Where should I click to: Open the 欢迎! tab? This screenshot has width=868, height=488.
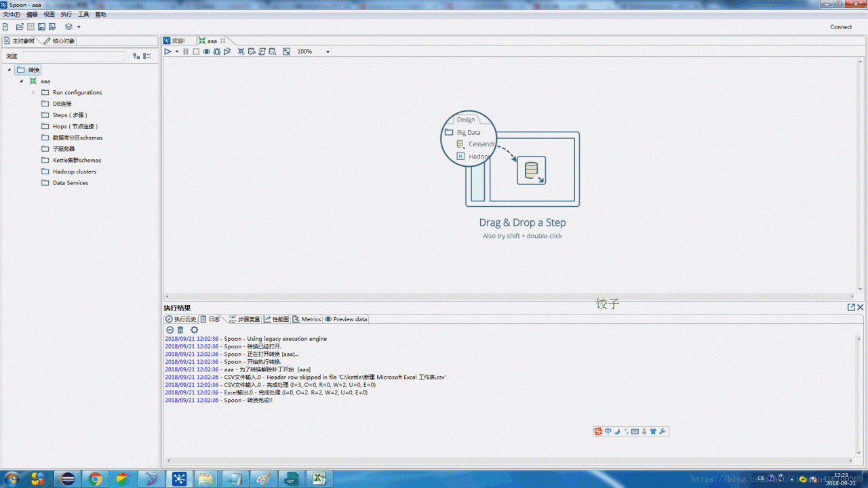coord(174,41)
